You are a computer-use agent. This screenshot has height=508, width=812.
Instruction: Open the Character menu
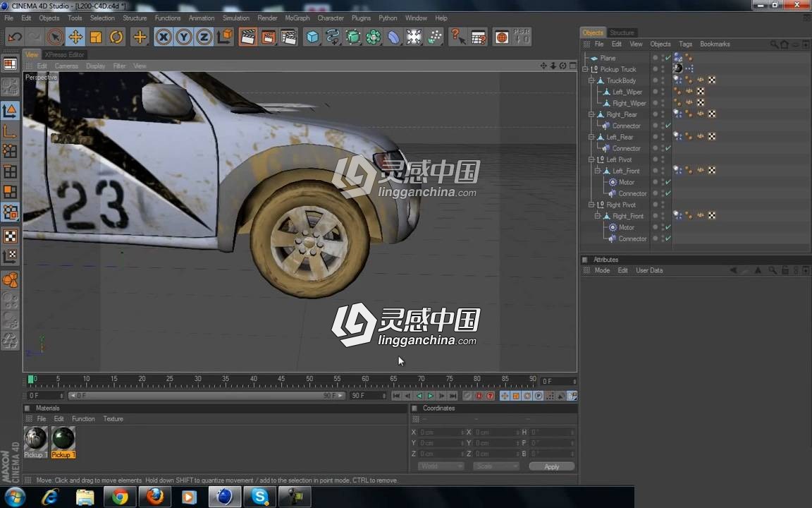(331, 18)
